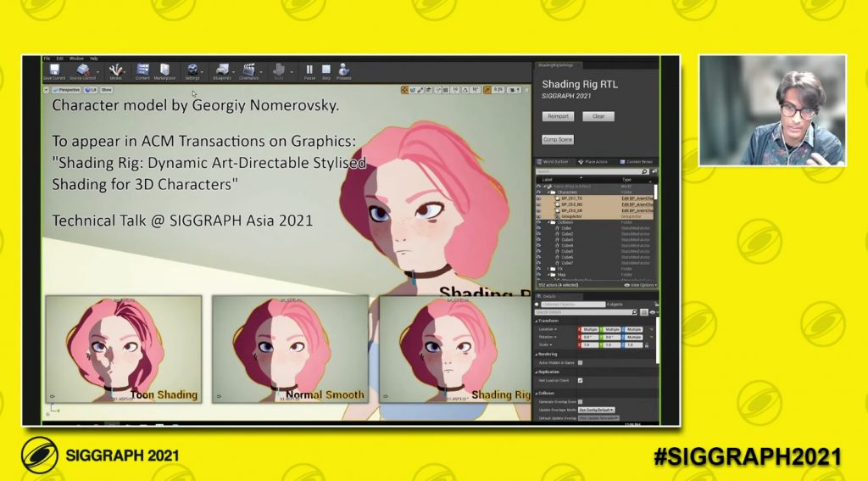Click the Build toolbar icon
The height and width of the screenshot is (481, 868).
tap(279, 70)
